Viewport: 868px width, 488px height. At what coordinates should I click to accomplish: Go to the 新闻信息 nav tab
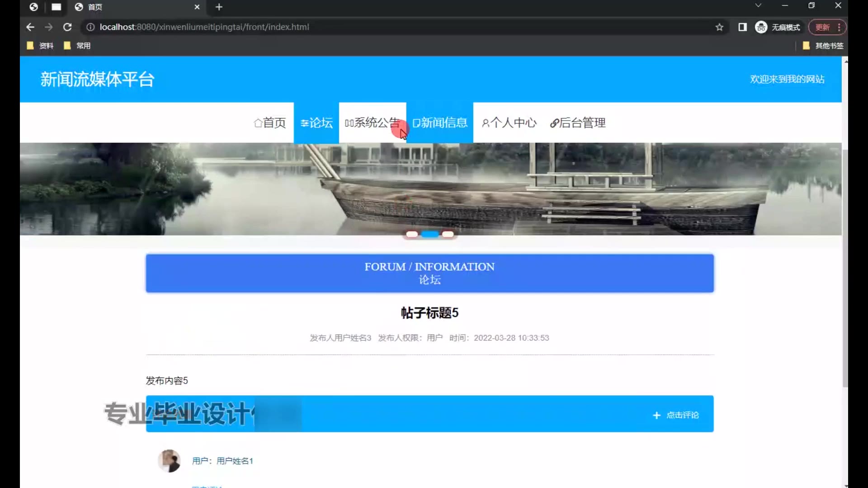pyautogui.click(x=439, y=123)
